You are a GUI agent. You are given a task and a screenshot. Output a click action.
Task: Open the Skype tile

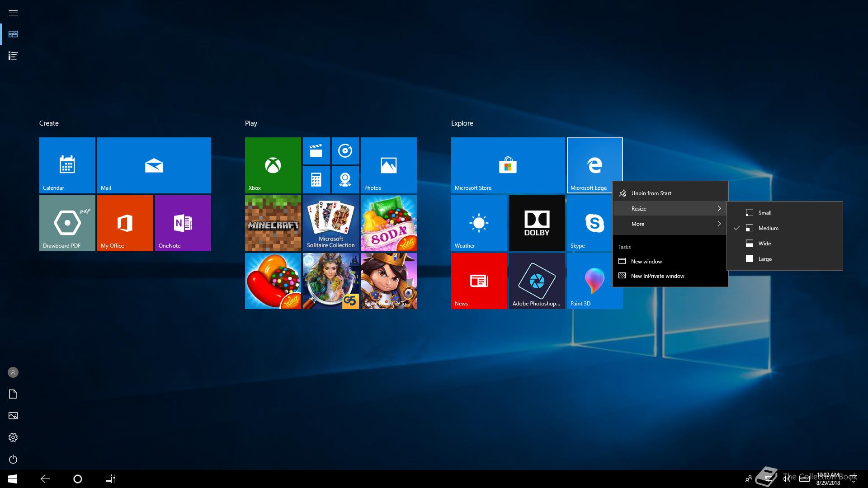(x=590, y=223)
